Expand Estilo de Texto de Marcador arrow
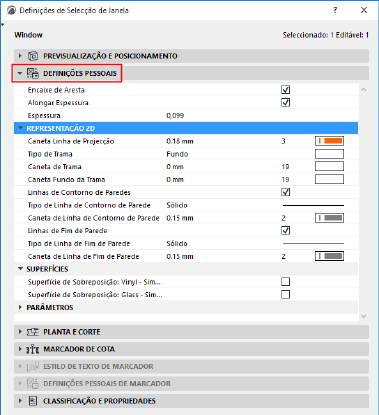Viewport: 379px width, 415px height. click(20, 367)
